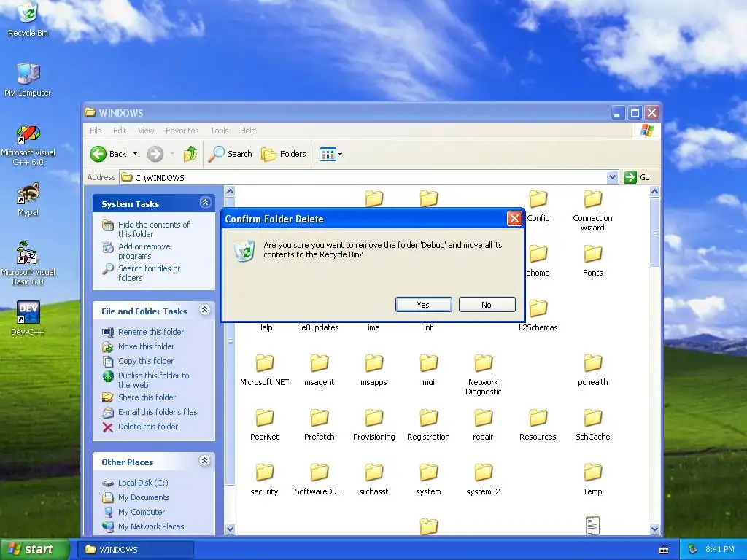The width and height of the screenshot is (747, 560).
Task: Select the Connection Wizard folder icon
Action: tap(592, 199)
